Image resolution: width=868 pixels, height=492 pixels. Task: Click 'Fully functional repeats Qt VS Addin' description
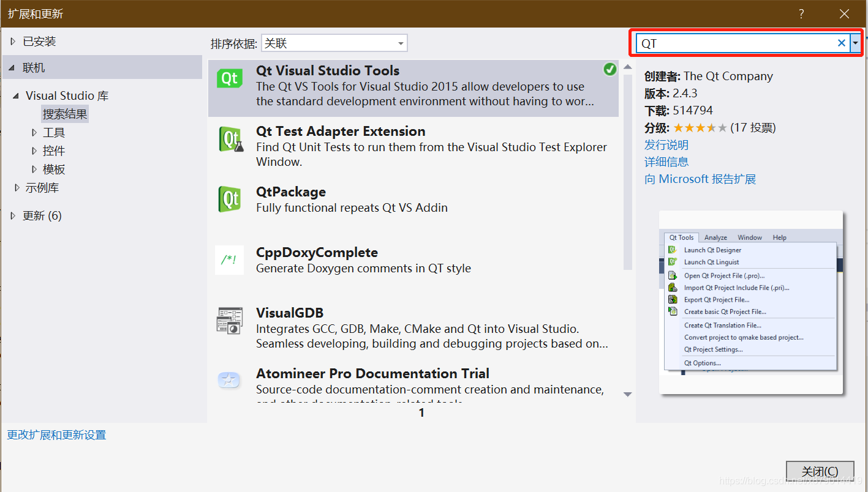352,208
